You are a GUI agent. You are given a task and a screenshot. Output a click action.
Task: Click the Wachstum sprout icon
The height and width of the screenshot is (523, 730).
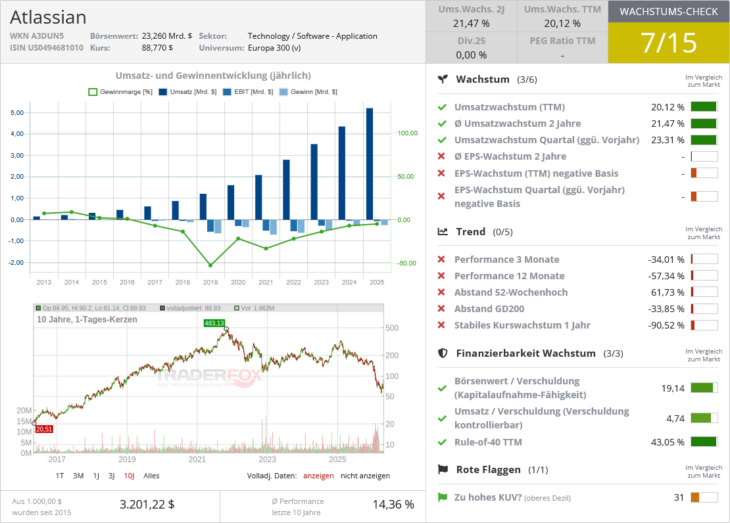click(442, 79)
